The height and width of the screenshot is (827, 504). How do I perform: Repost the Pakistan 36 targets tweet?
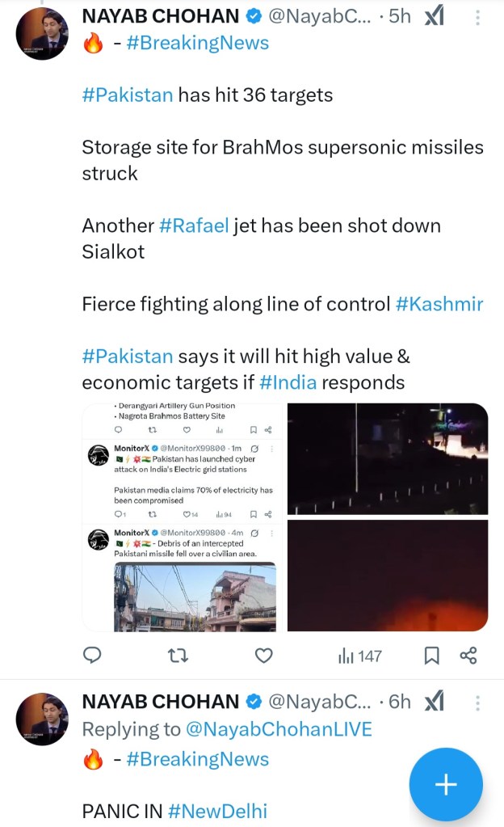[x=178, y=656]
